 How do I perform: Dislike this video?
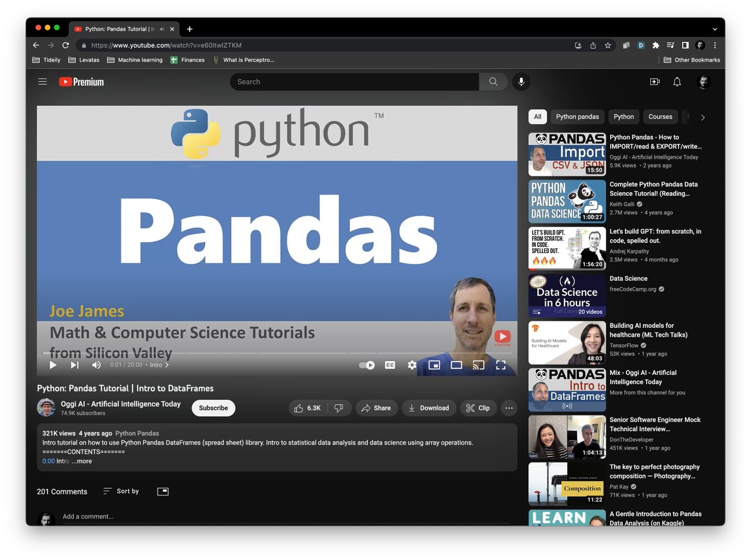tap(339, 408)
